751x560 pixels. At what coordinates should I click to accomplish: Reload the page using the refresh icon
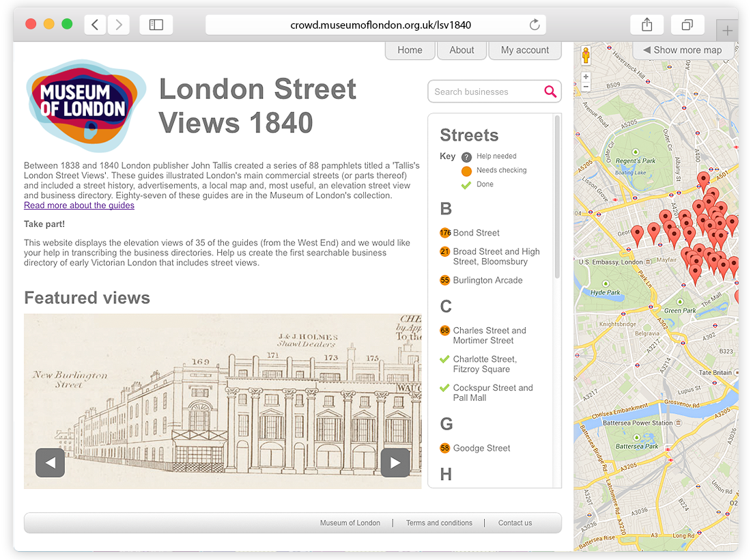[x=535, y=25]
